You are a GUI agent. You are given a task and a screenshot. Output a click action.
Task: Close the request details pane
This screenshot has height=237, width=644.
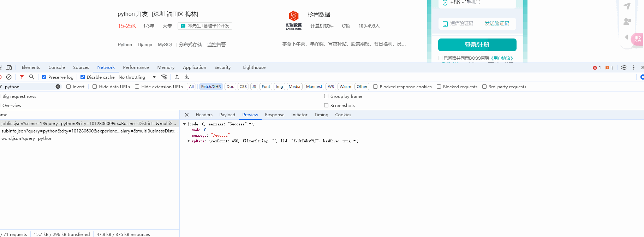(187, 115)
